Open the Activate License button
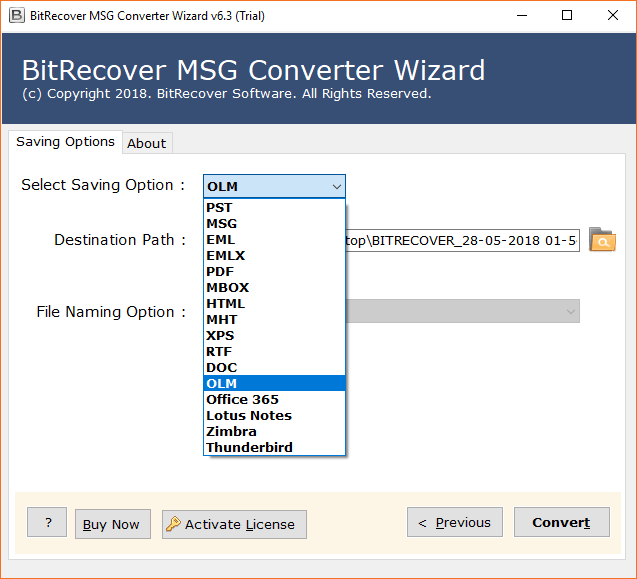This screenshot has width=637, height=579. click(x=234, y=524)
